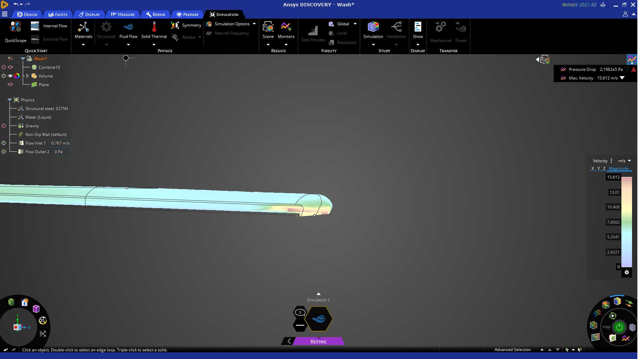Screen dimensions: 644x359
Task: Select velocity Y component
Action: [599, 169]
